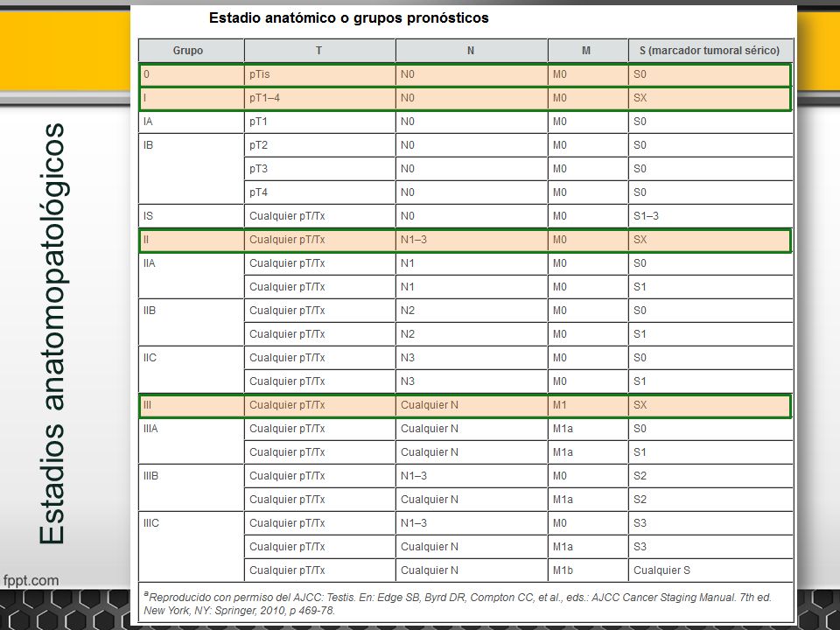Click 'M0' in the pT4 row

[588, 192]
